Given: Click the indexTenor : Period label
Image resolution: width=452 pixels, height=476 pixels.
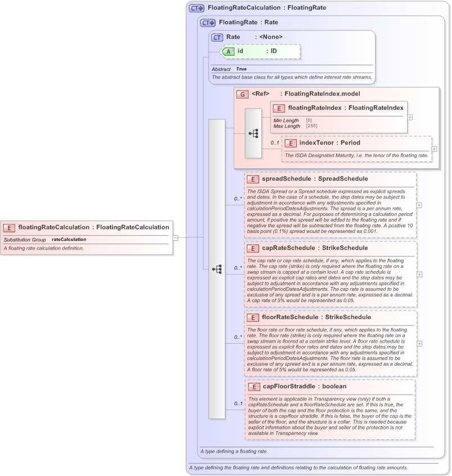Looking at the screenshot, I should (330, 143).
